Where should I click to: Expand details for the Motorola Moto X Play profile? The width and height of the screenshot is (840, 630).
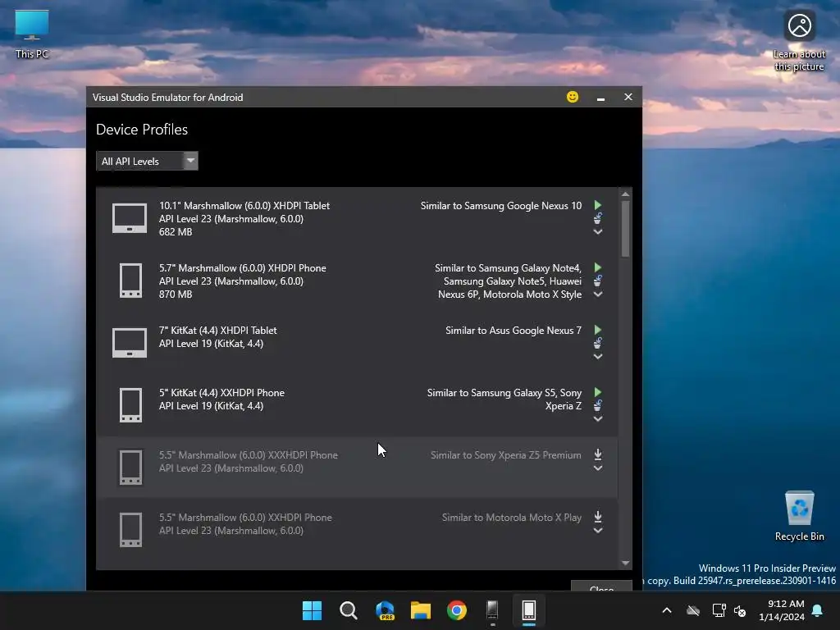tap(598, 531)
